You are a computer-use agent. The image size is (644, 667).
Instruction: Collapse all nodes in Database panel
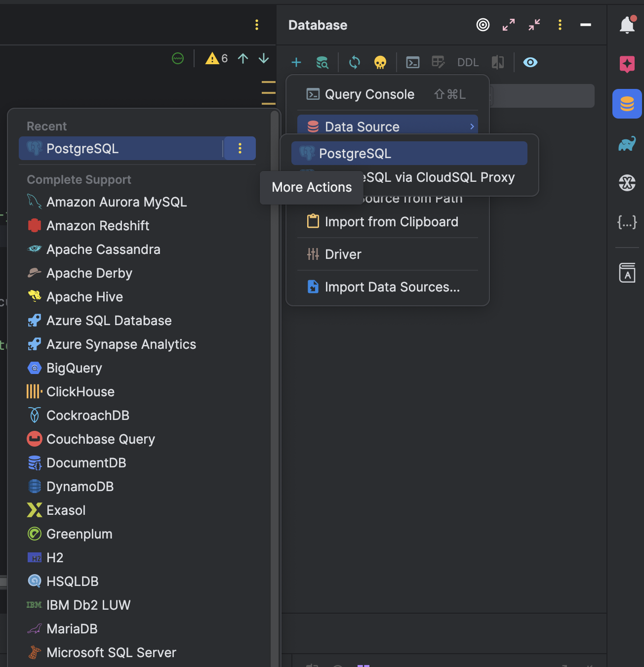point(534,25)
